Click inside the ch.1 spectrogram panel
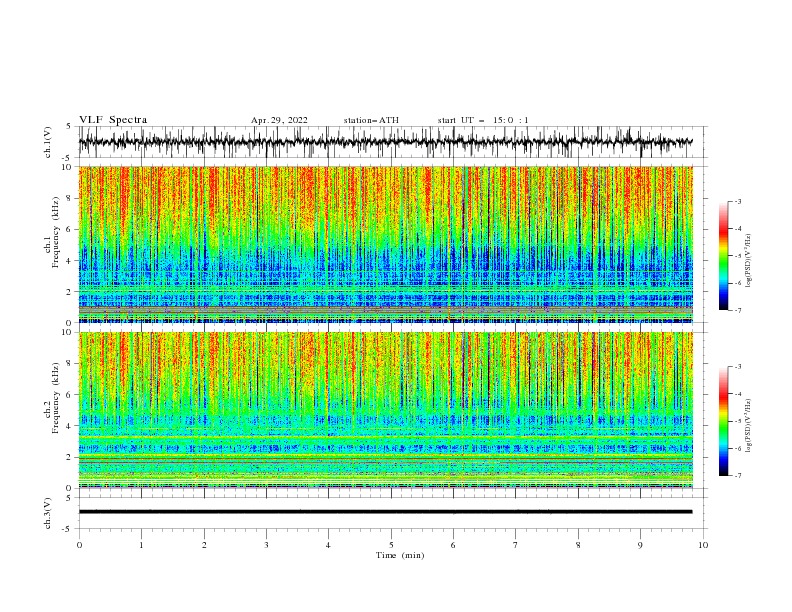 386,244
